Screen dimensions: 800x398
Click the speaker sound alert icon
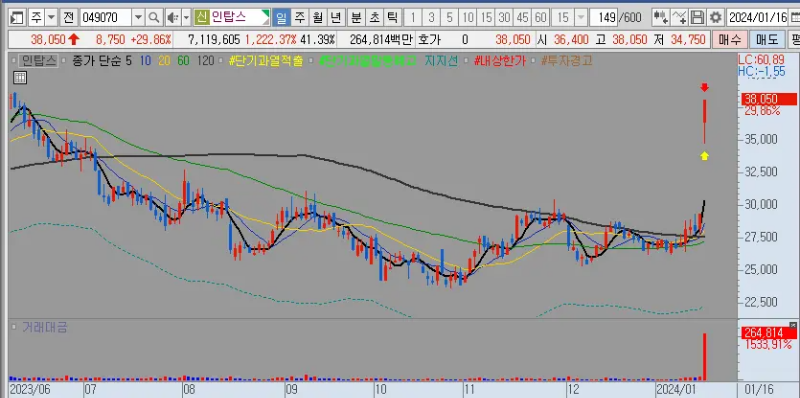point(172,18)
